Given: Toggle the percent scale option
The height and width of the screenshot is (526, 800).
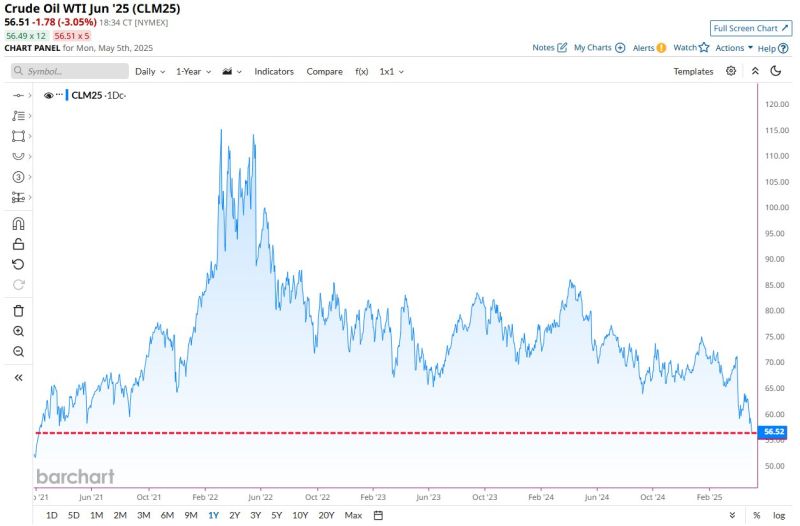Looking at the screenshot, I should click(x=757, y=515).
